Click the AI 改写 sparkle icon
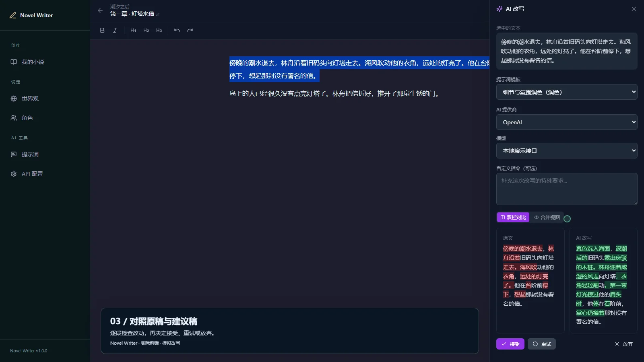 (500, 9)
